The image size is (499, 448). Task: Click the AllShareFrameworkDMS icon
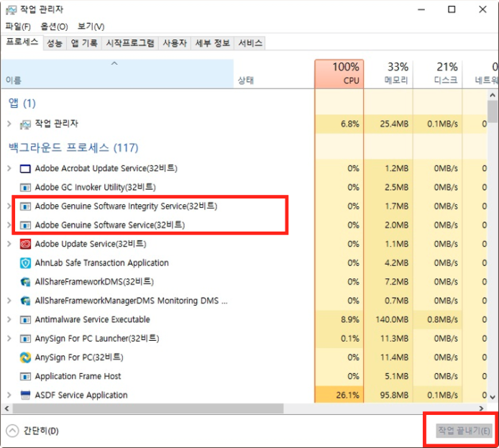pos(25,282)
